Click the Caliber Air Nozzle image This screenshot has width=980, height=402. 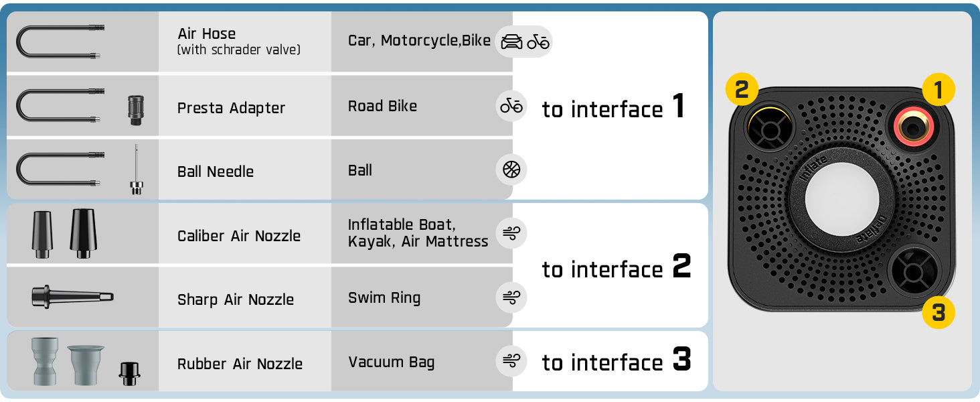pos(65,234)
